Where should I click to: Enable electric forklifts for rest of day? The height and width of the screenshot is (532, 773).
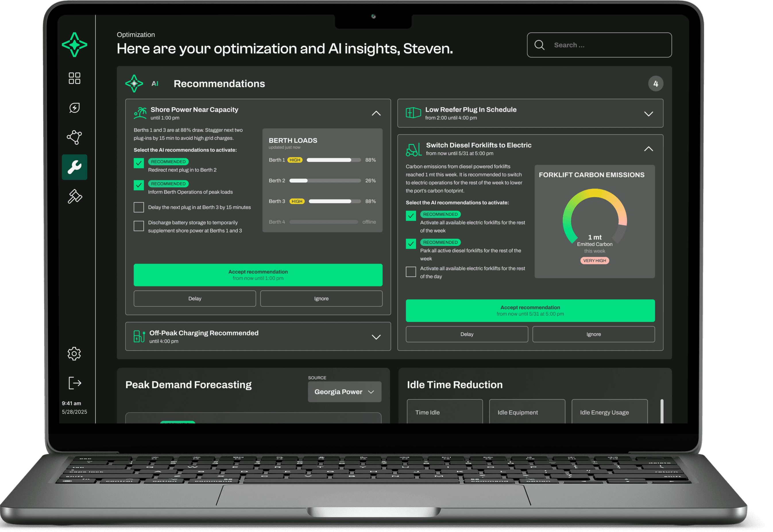pos(411,272)
